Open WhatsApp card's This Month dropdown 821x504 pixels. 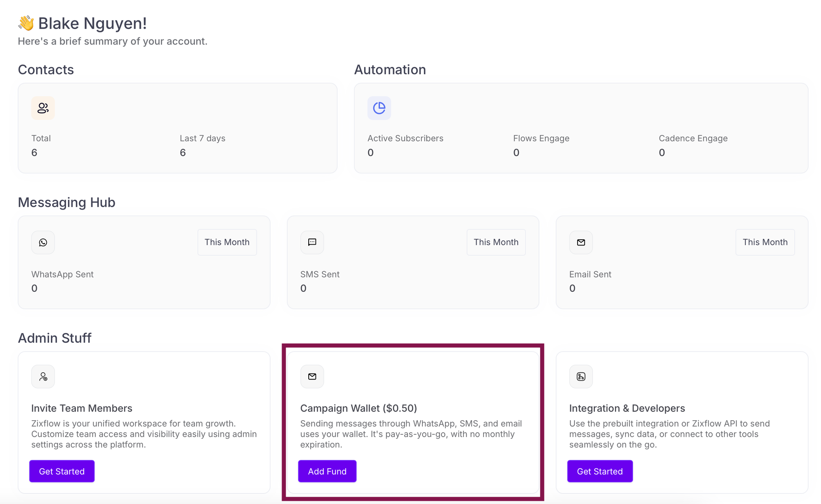pos(227,242)
